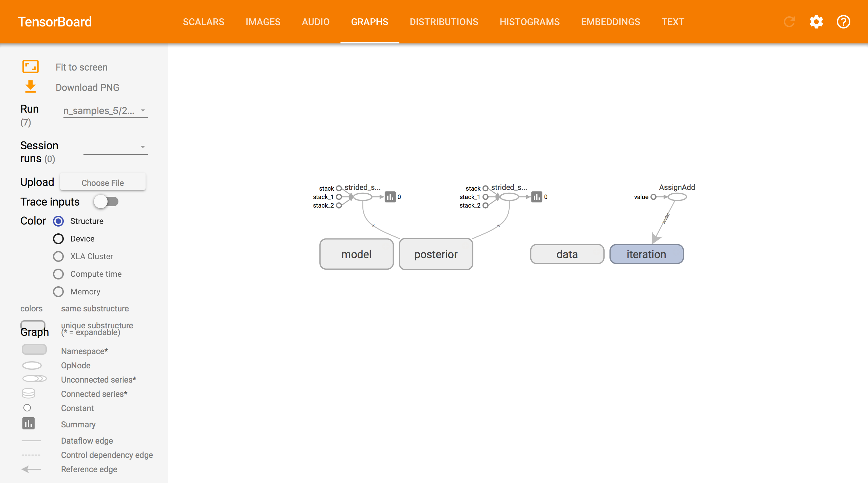Click the Choose File button
The image size is (868, 483).
(x=103, y=182)
